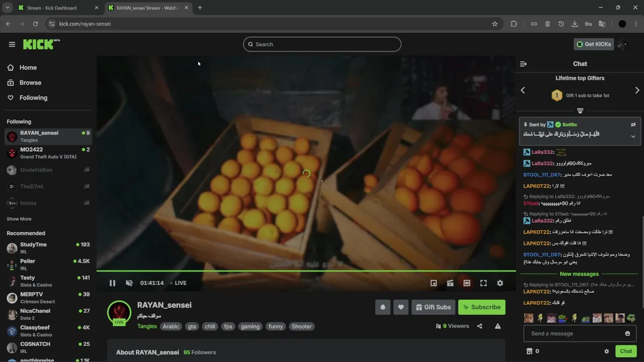Click the green video progress bar
Viewport: 644px width, 362px height.
pyautogui.click(x=306, y=271)
